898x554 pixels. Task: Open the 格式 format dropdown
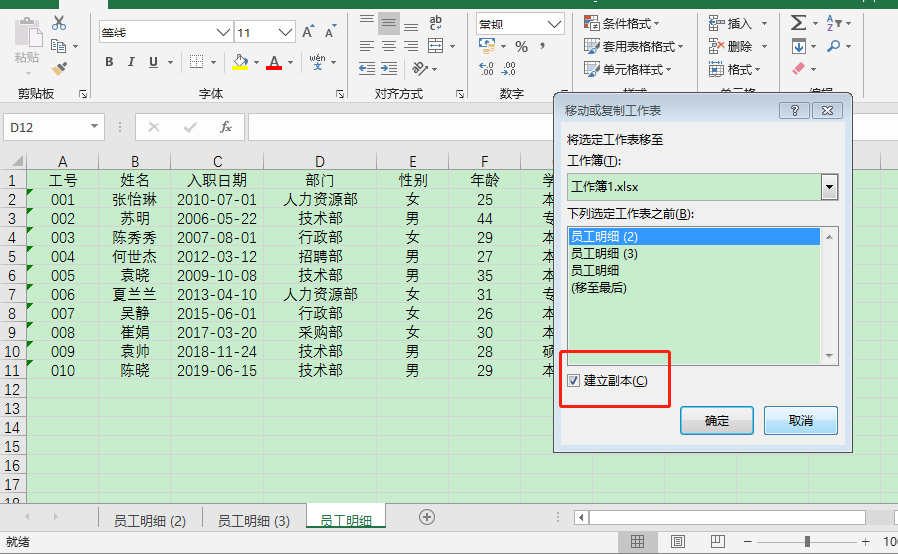click(x=734, y=69)
